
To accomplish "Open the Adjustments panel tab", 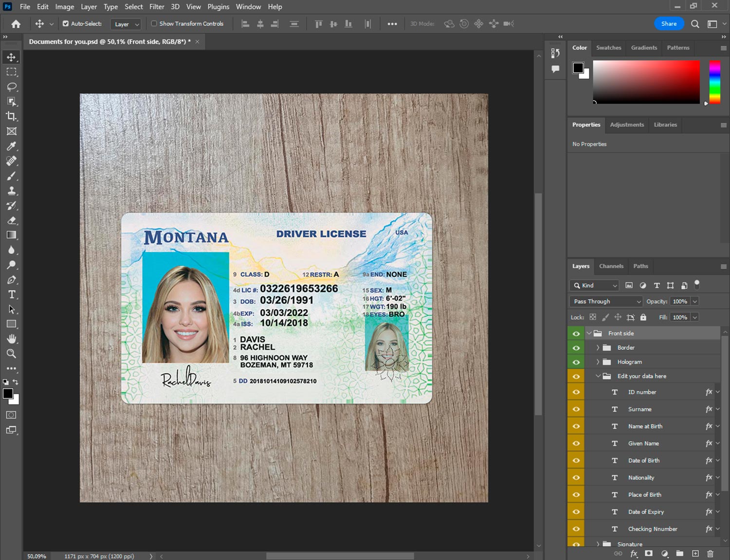I will tap(627, 125).
